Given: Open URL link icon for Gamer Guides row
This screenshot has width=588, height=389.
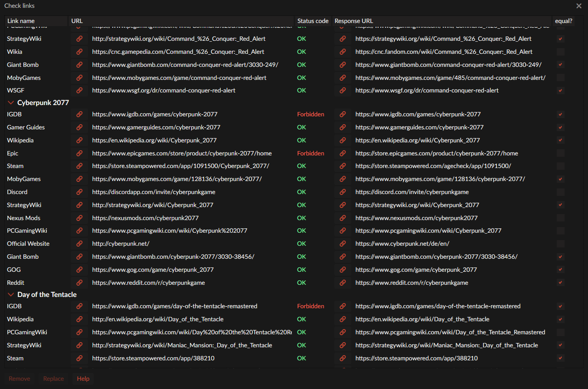Looking at the screenshot, I should [x=79, y=127].
